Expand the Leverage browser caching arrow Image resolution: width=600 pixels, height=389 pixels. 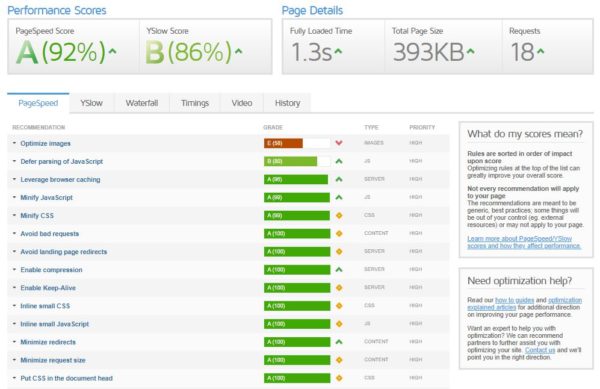(x=14, y=179)
